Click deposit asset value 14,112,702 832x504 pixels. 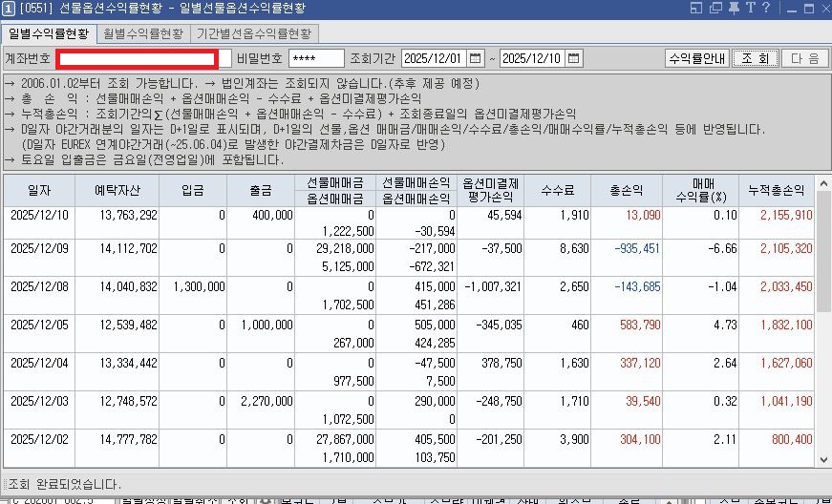tap(128, 248)
